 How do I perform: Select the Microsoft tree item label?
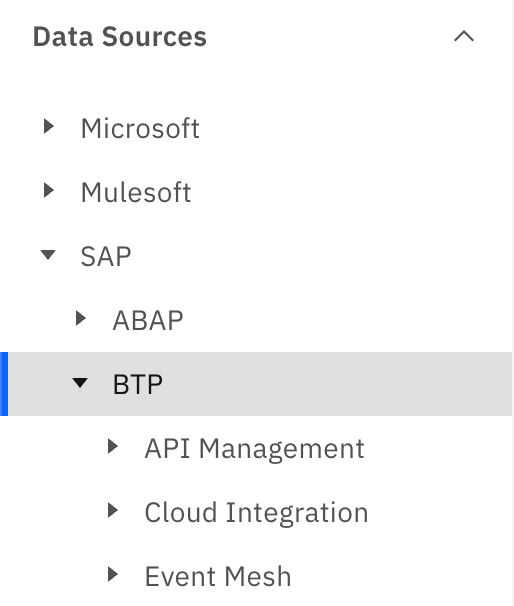coord(140,128)
